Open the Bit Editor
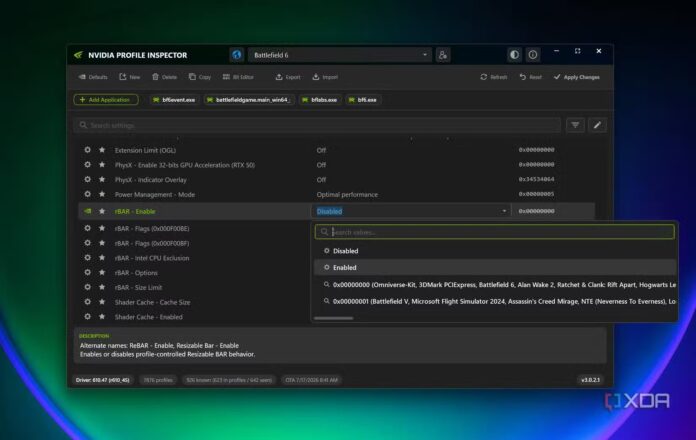The width and height of the screenshot is (696, 440). tap(238, 77)
